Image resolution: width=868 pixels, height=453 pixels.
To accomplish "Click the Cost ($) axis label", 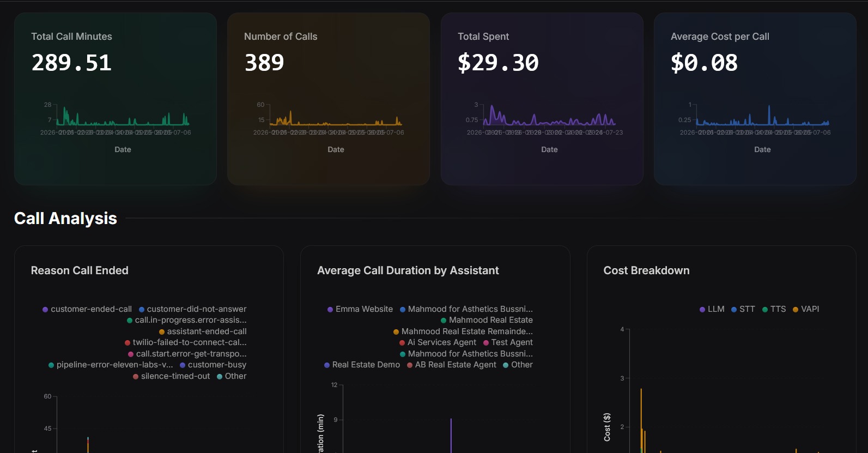I will point(607,427).
